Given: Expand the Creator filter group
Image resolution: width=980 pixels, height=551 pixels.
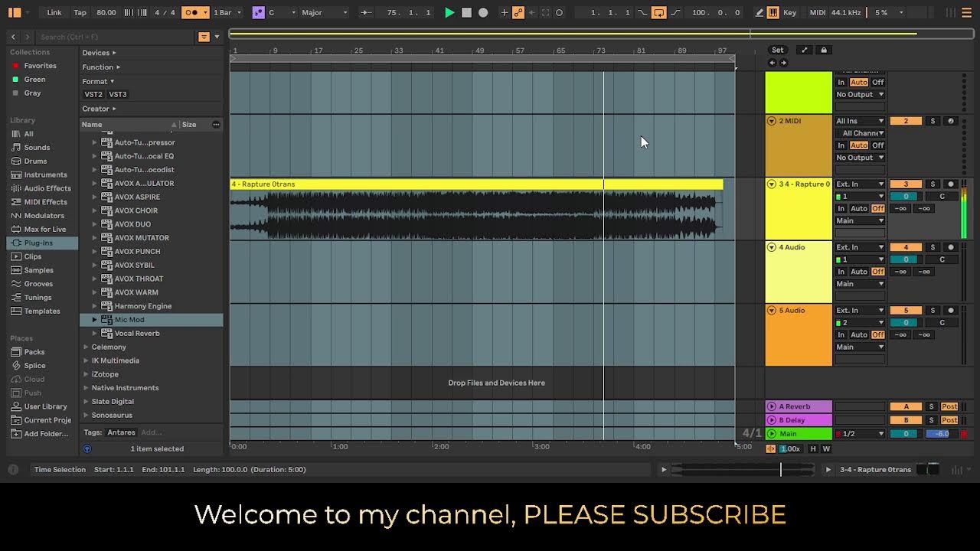Looking at the screenshot, I should [x=99, y=109].
